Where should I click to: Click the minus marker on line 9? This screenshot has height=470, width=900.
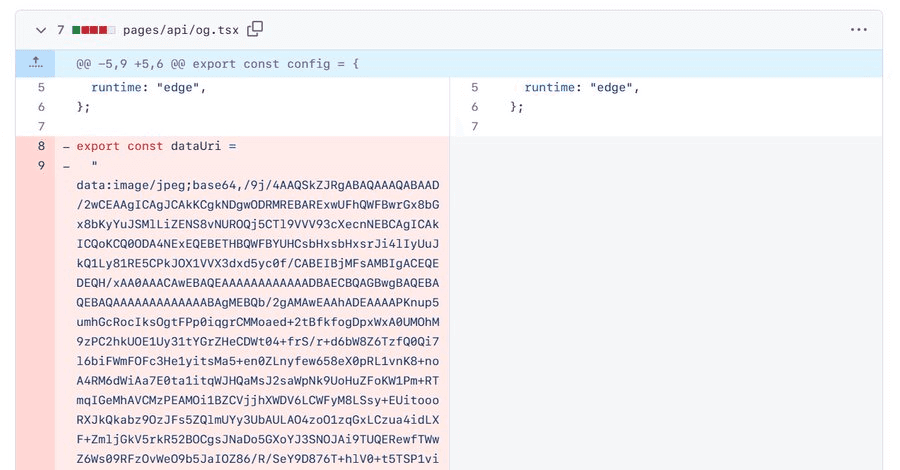tap(66, 166)
